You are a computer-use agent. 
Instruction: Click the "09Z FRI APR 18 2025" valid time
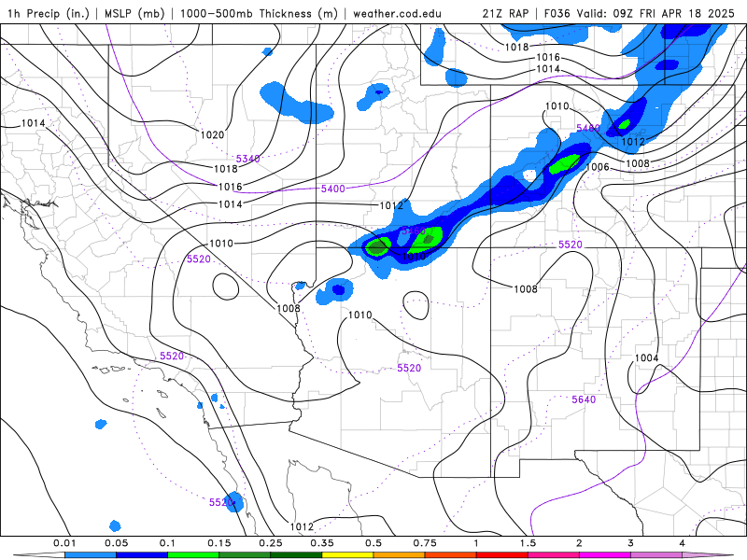pyautogui.click(x=673, y=13)
